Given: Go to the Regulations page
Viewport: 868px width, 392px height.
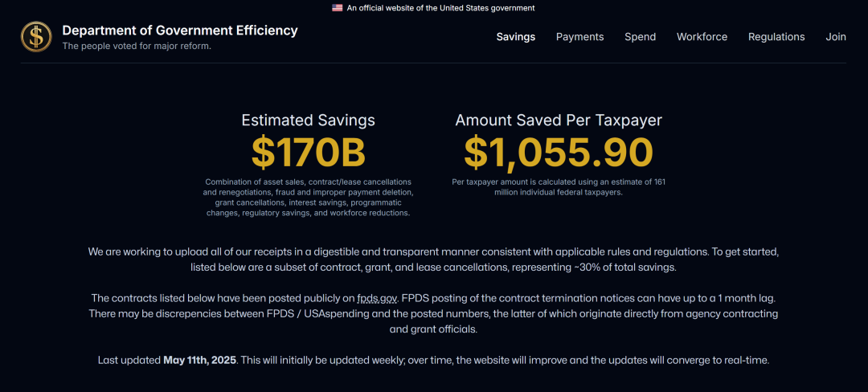Looking at the screenshot, I should [776, 37].
